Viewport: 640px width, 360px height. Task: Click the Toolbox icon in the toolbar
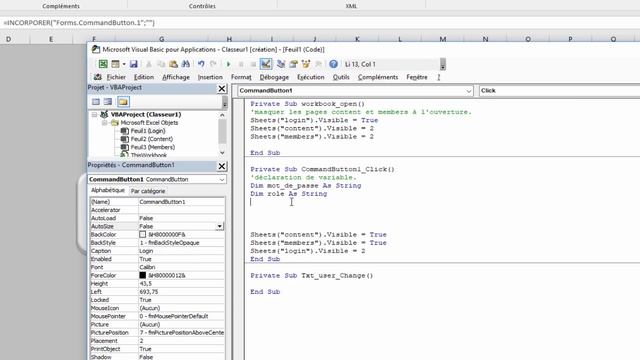pos(318,64)
